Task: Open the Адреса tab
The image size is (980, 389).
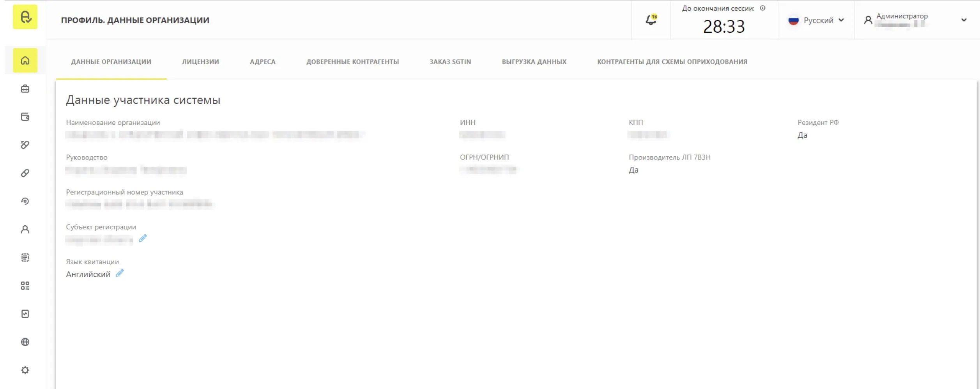Action: (262, 62)
